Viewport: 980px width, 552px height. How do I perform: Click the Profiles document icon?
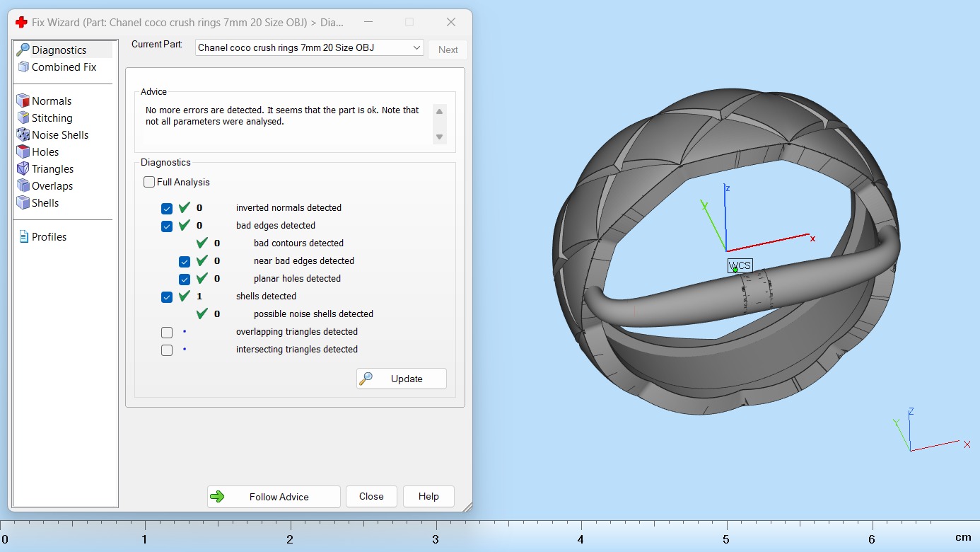click(23, 237)
